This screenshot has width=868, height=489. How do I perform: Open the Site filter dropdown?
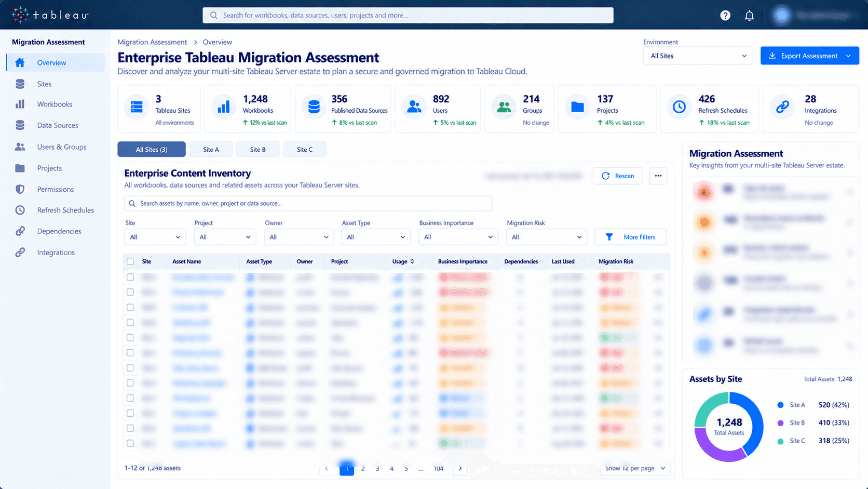pos(155,237)
